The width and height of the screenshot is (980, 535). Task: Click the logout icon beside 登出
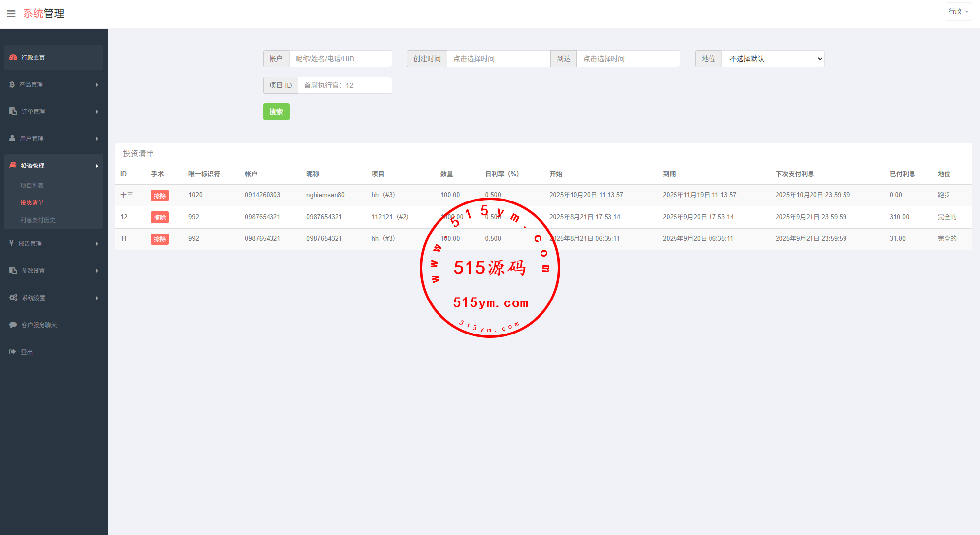(13, 352)
